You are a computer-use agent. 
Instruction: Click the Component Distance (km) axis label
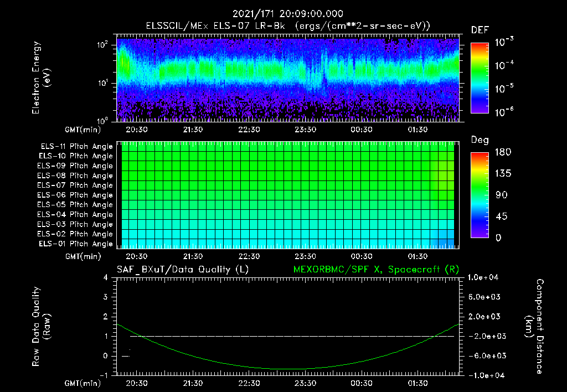click(534, 327)
